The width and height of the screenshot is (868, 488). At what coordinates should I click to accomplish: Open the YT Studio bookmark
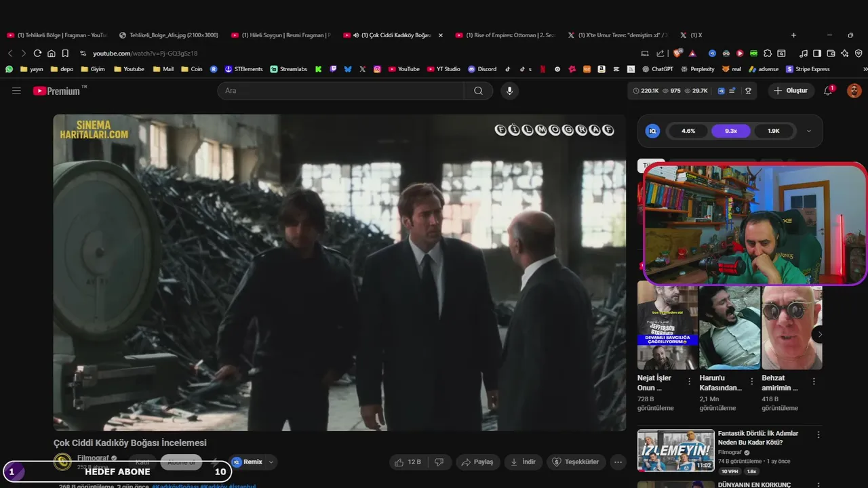443,69
